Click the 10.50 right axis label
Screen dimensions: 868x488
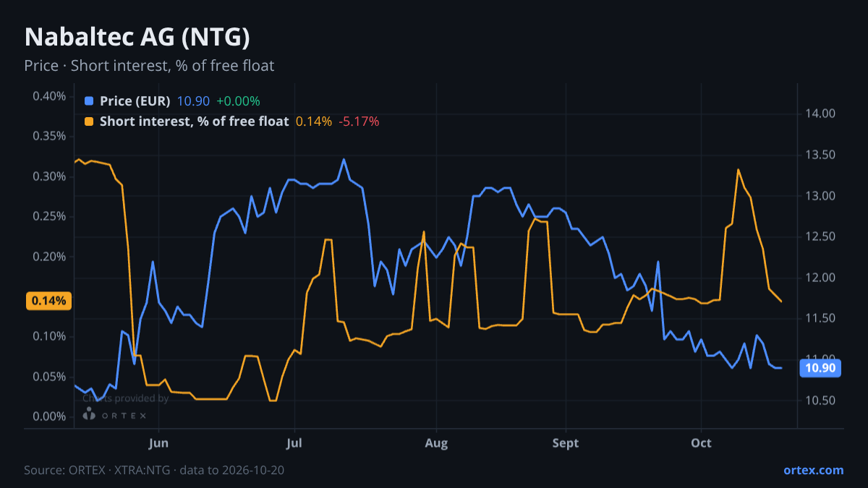coord(820,401)
